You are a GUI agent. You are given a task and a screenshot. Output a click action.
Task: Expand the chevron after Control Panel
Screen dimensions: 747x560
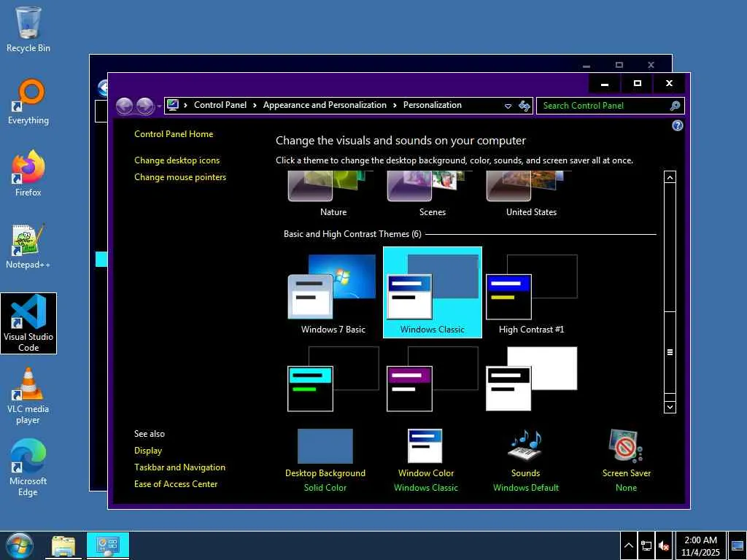click(255, 105)
